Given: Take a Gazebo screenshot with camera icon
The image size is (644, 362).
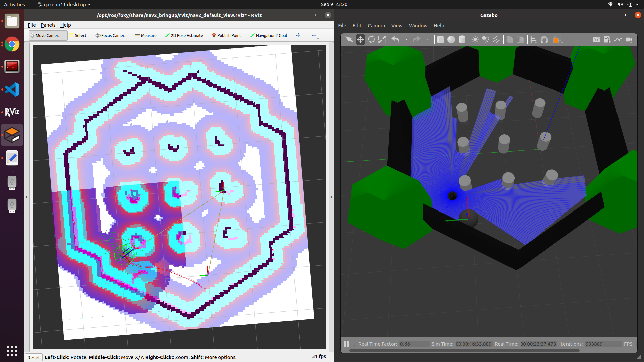Looking at the screenshot, I should click(596, 40).
